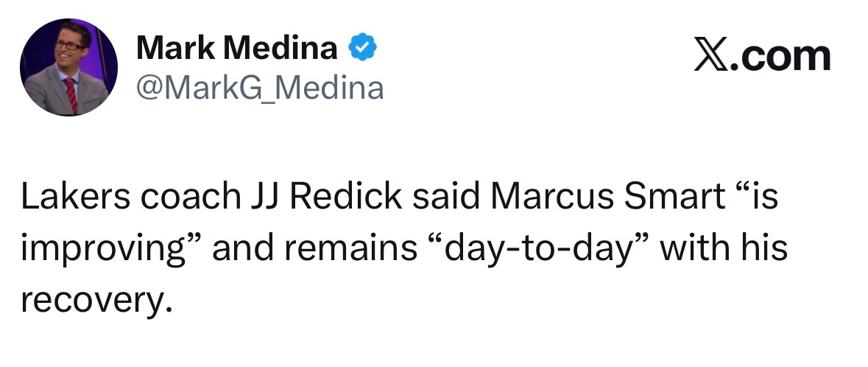The height and width of the screenshot is (367, 868).
Task: Click the red tie in profile photo
Action: [71, 92]
